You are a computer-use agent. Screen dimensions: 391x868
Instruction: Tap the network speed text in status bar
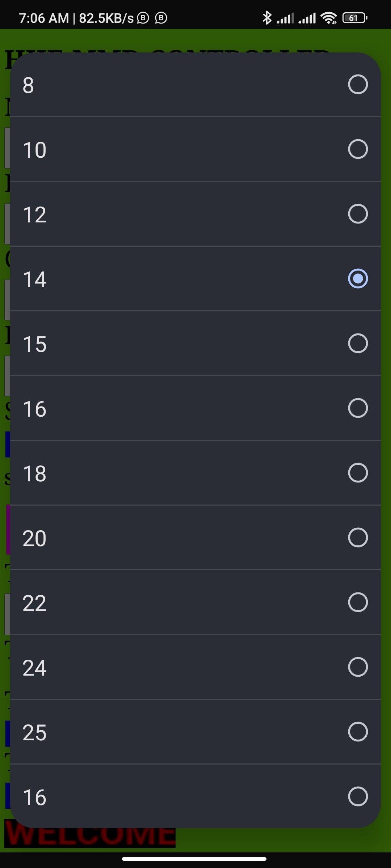tap(106, 18)
